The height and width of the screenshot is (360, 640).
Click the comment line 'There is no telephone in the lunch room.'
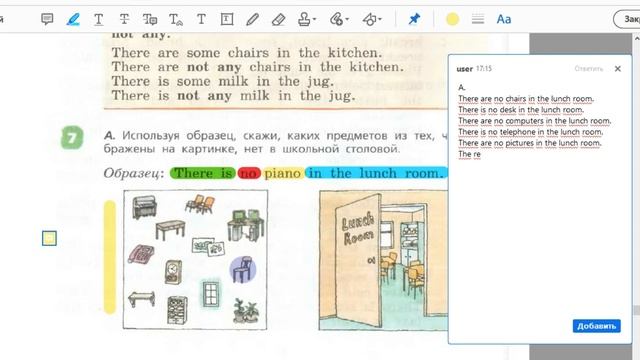coord(530,132)
